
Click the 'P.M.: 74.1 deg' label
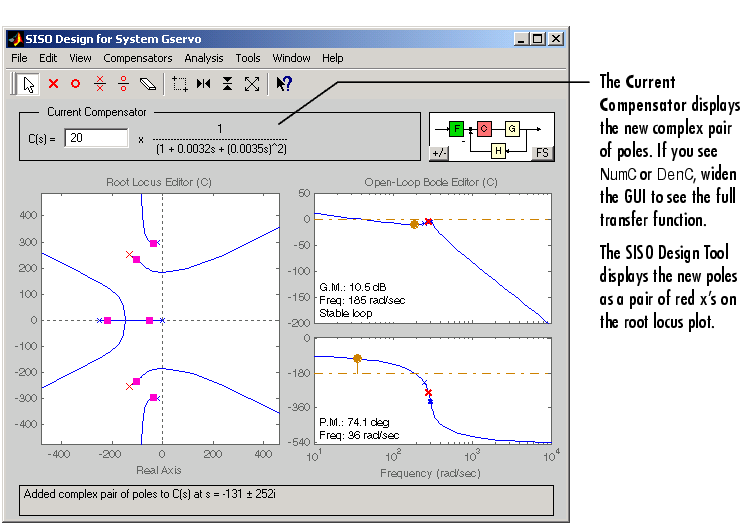tap(354, 422)
